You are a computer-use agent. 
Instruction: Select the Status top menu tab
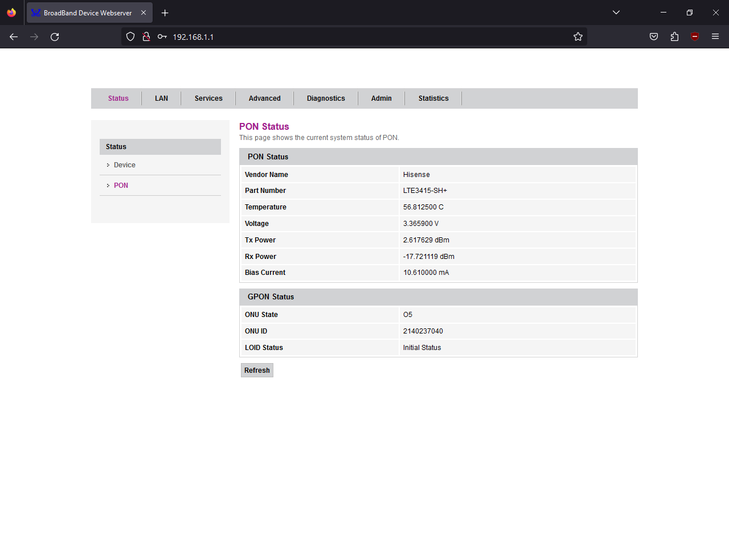[x=118, y=98]
